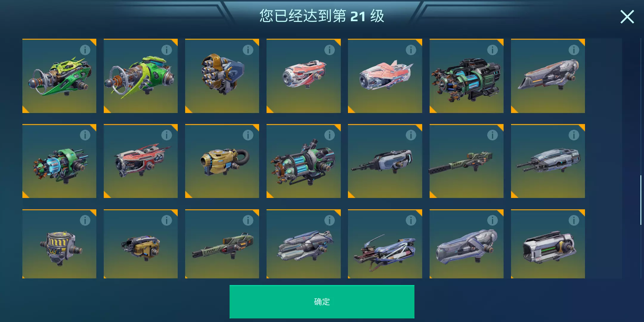Open info for the blue-gold multi-barrel rocket pod
Screen dimensions: 644x322
(248, 50)
